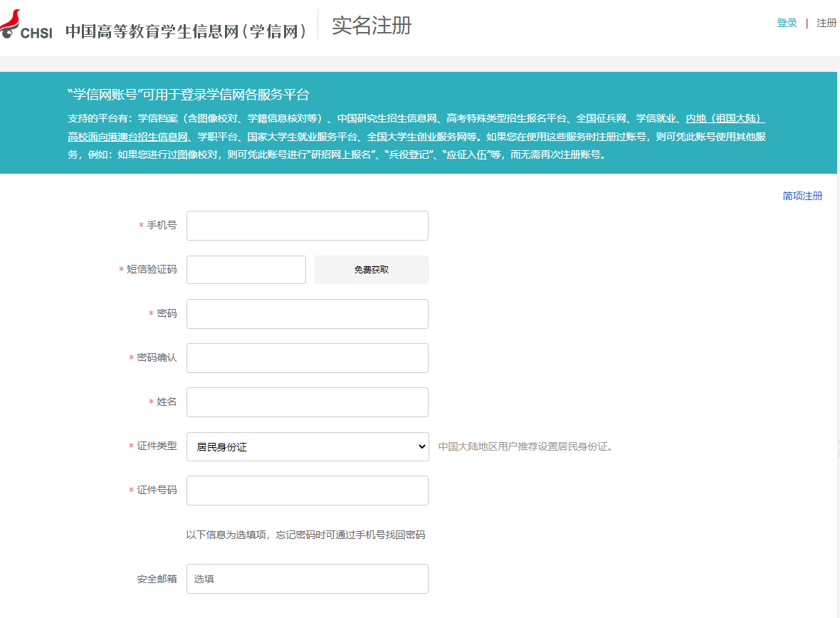Click the banner heading about 学信网账号
840x618 pixels.
coord(189,95)
